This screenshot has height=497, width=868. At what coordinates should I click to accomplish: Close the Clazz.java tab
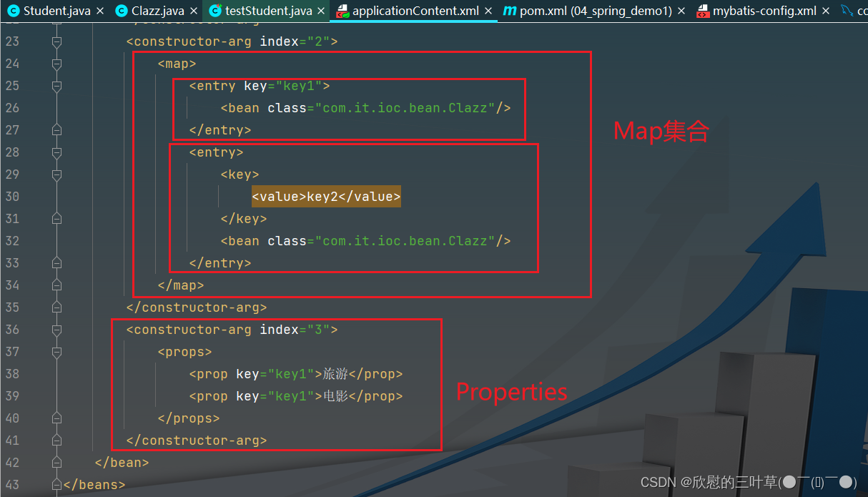(193, 11)
